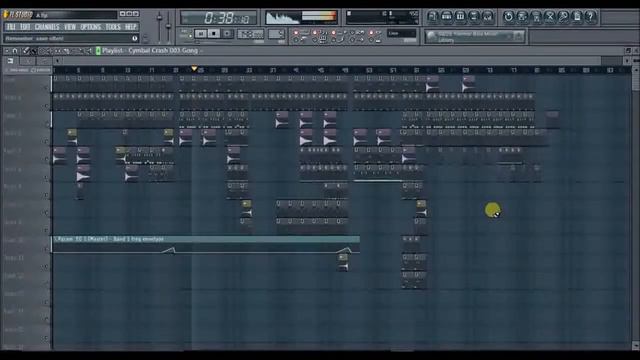640x360 pixels.
Task: Click the green waveform icon beside Playlist title
Action: coord(98,51)
